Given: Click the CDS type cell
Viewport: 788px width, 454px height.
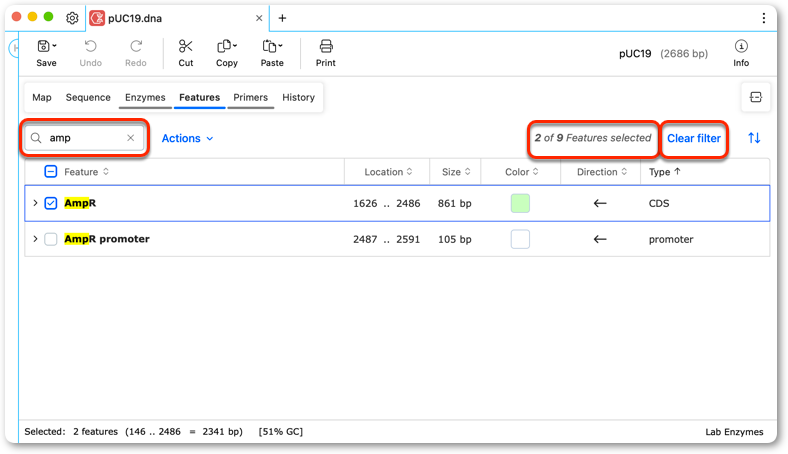Looking at the screenshot, I should pyautogui.click(x=659, y=203).
